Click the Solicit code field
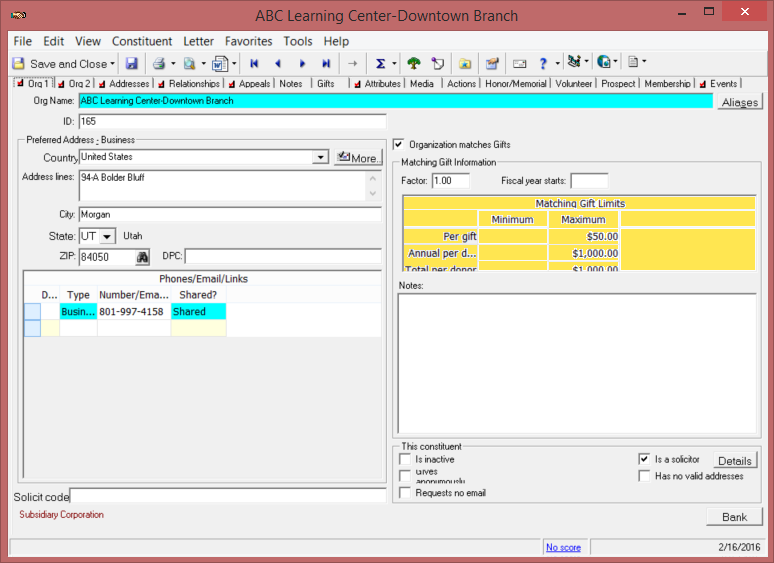This screenshot has width=774, height=563. pos(228,496)
